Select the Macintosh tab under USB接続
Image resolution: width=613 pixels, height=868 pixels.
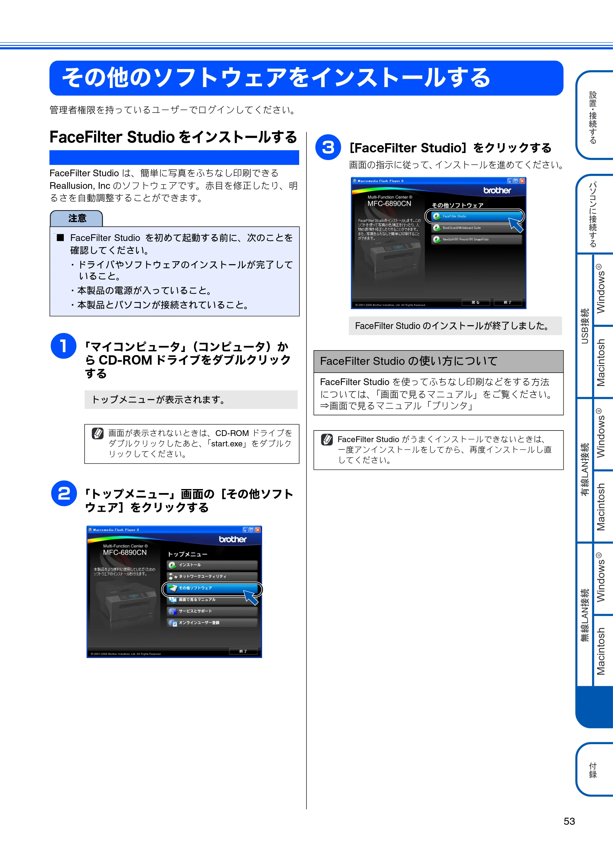tap(603, 362)
